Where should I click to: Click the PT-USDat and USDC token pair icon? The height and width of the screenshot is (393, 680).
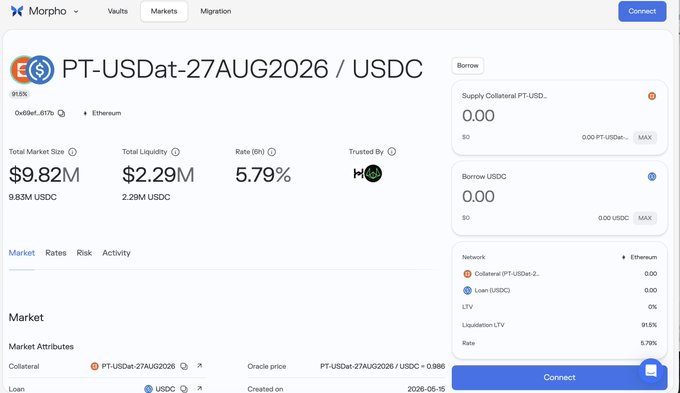(32, 69)
